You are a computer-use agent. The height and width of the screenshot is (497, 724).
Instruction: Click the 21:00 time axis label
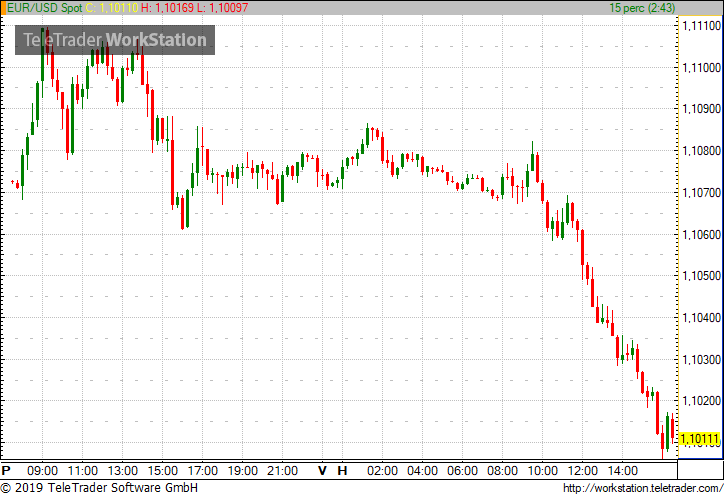[x=283, y=471]
